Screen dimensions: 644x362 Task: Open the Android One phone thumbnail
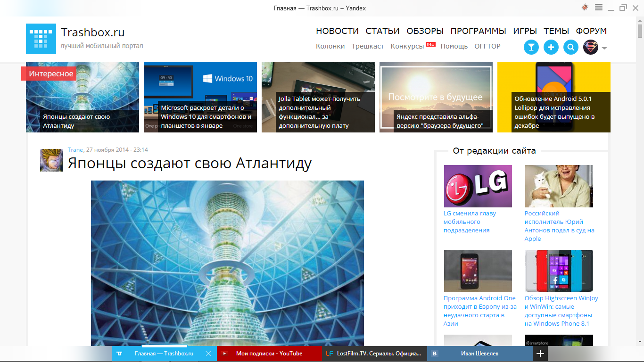pos(478,271)
